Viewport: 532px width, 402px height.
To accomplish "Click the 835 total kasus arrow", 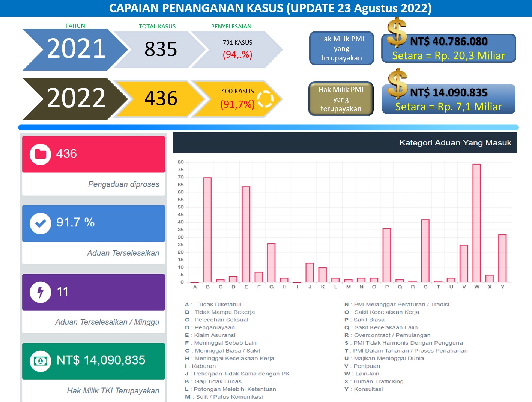I will pos(161,49).
